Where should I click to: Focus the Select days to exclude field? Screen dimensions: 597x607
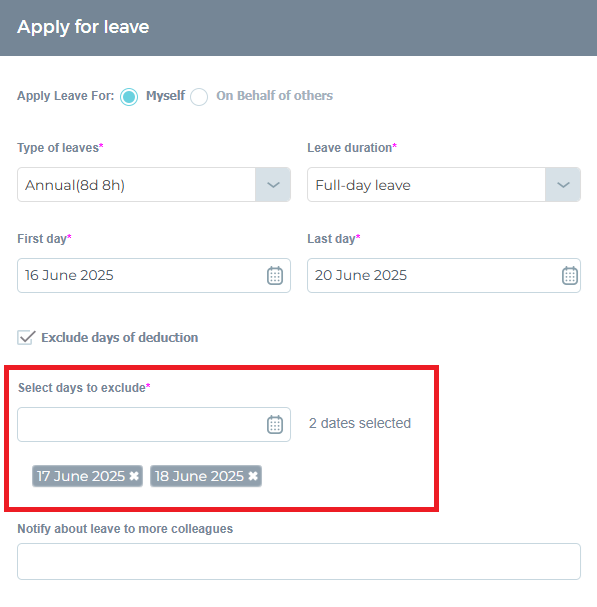click(x=154, y=424)
